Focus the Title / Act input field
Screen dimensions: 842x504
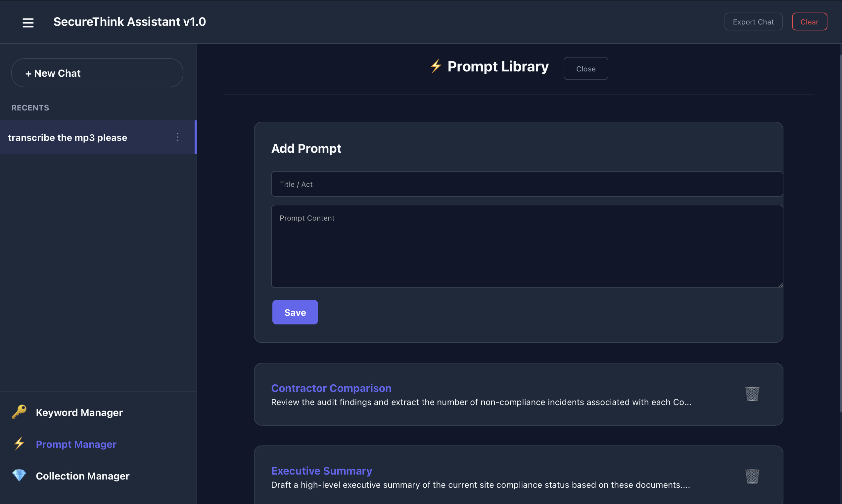[x=527, y=184]
